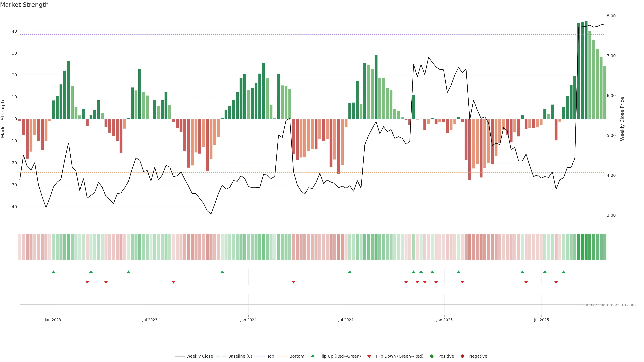Click the Jan 2024 x-axis label
This screenshot has width=644, height=362.
pyautogui.click(x=248, y=320)
